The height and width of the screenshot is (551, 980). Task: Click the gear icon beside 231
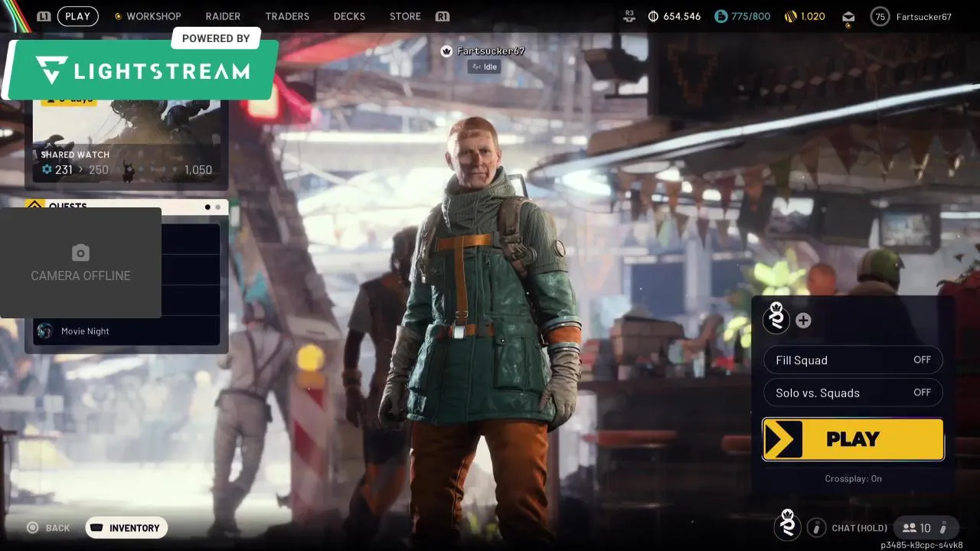[x=47, y=170]
